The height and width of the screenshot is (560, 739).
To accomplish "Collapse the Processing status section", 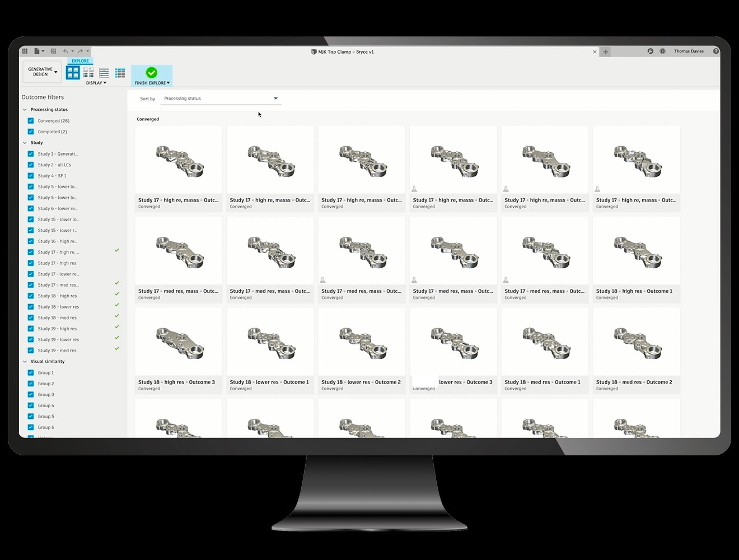I will point(25,109).
